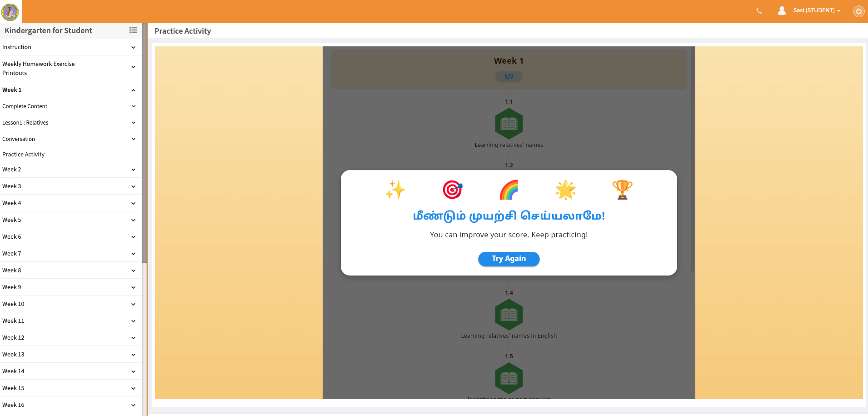Expand Week 2 in sidebar
The height and width of the screenshot is (416, 868).
point(71,170)
